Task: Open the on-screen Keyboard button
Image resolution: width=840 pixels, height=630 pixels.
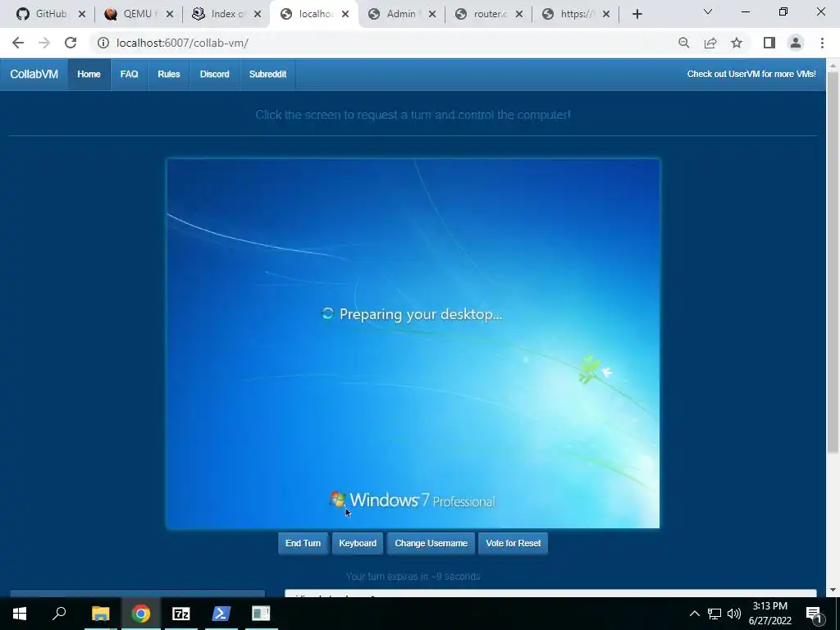Action: 358,543
